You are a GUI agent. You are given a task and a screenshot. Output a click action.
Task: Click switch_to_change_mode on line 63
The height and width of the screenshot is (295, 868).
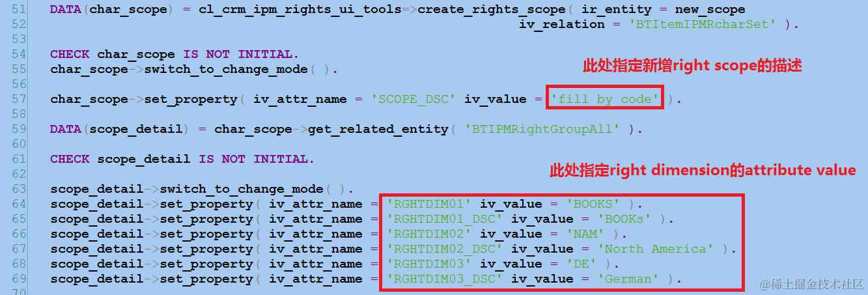click(x=243, y=189)
